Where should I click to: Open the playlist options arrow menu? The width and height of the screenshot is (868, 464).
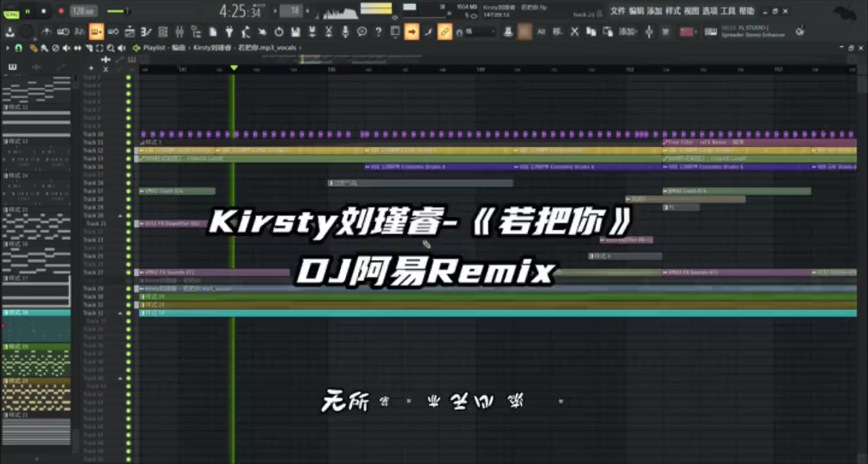pyautogui.click(x=7, y=48)
